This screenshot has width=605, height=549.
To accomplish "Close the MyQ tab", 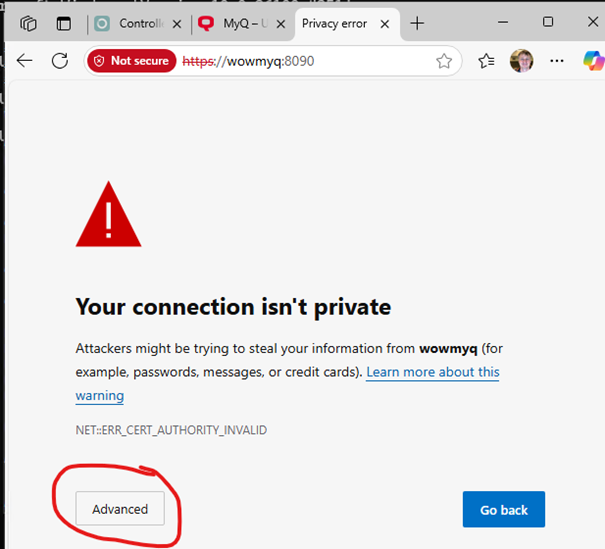I will tap(281, 24).
